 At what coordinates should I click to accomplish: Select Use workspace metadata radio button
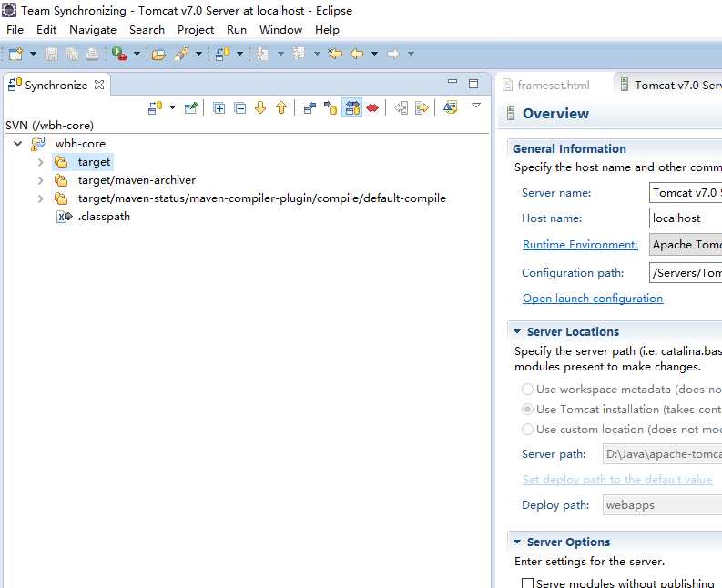click(527, 389)
